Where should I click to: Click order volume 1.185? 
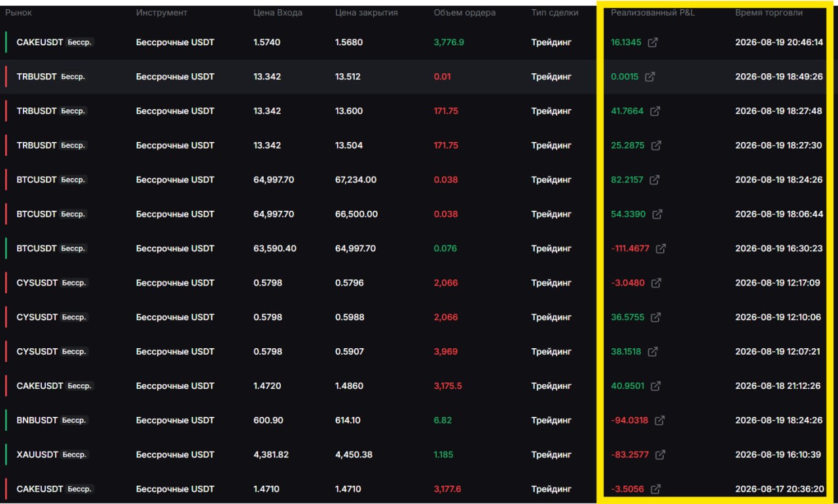click(443, 455)
